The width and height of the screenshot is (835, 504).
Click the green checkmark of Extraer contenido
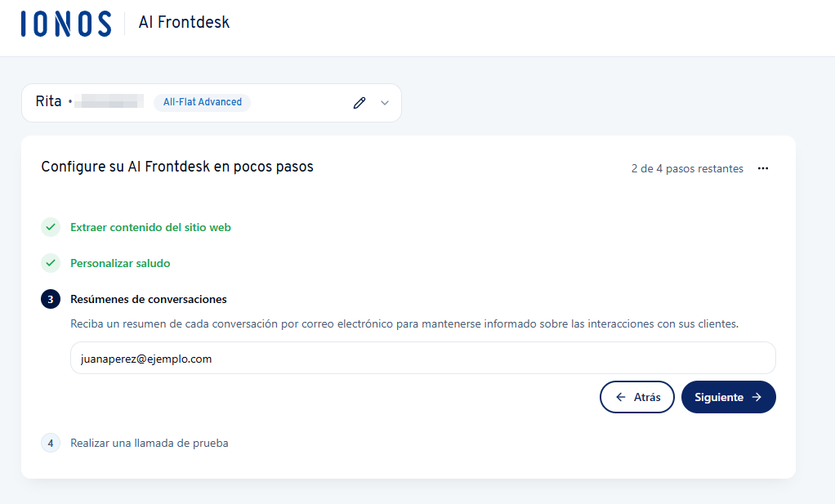51,227
